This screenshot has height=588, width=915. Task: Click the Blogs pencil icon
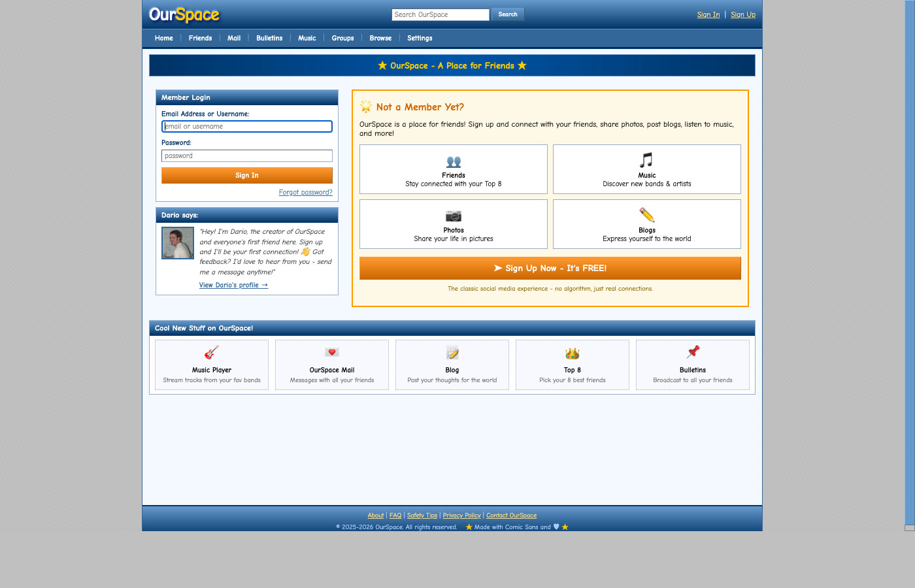click(646, 215)
